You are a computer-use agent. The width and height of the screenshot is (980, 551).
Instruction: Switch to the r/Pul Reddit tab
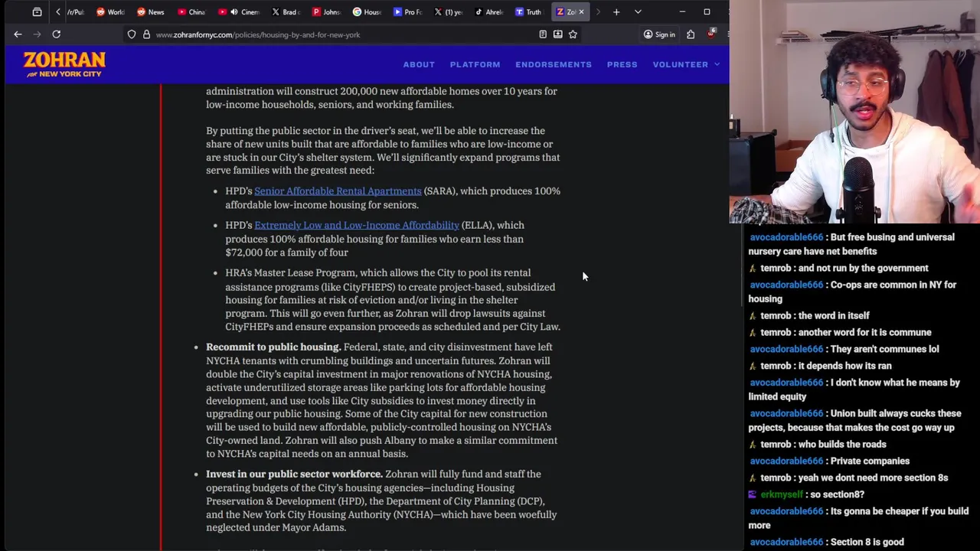click(75, 12)
